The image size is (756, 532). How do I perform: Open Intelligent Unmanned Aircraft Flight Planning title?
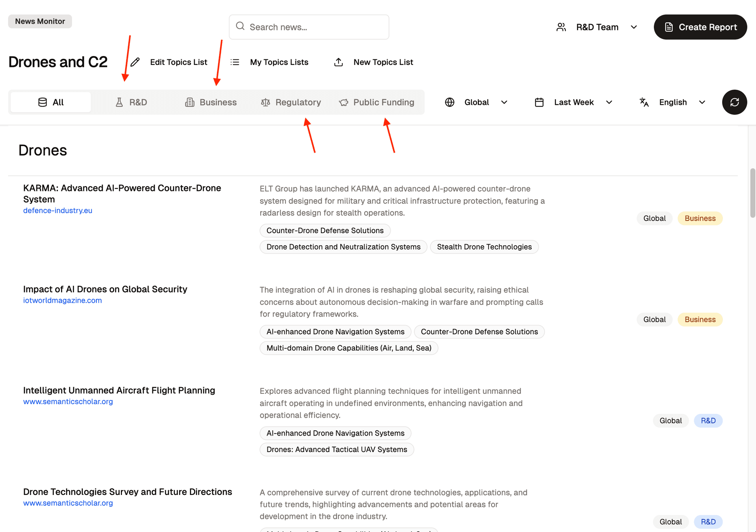coord(119,390)
